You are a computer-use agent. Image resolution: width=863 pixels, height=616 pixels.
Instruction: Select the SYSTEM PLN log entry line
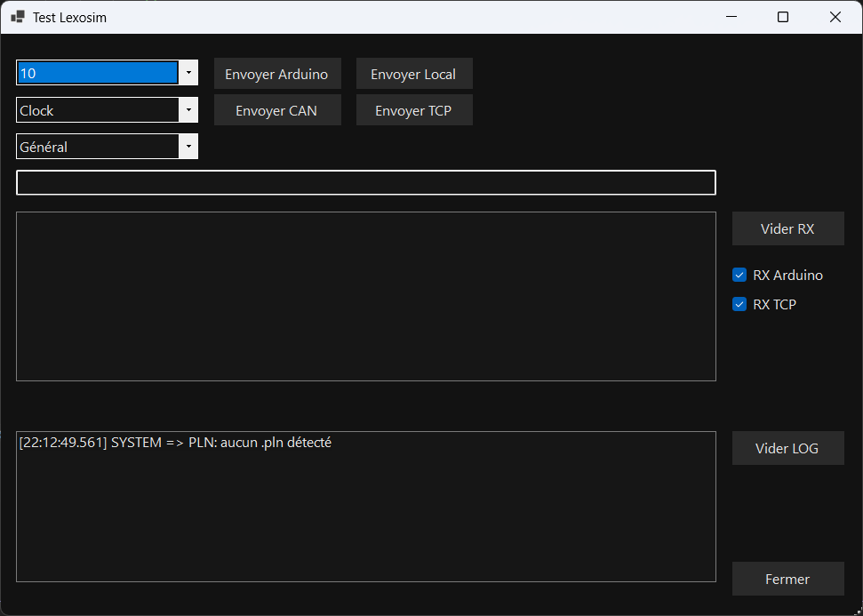pyautogui.click(x=175, y=443)
